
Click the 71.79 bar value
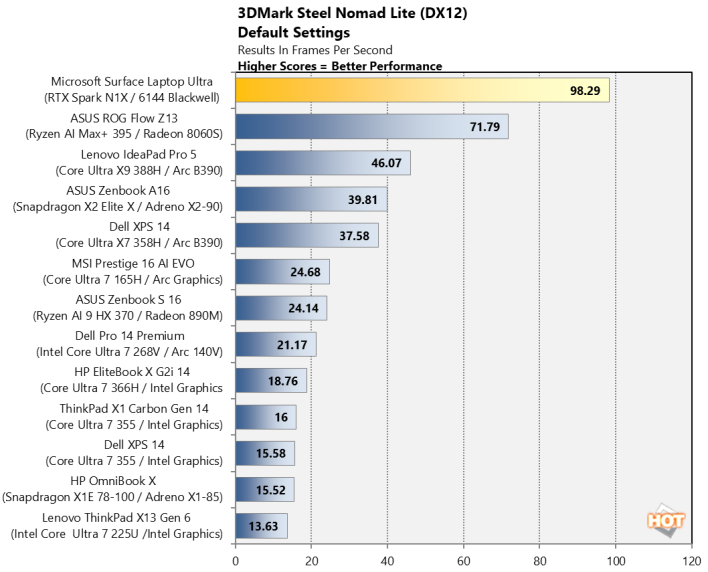coord(484,127)
